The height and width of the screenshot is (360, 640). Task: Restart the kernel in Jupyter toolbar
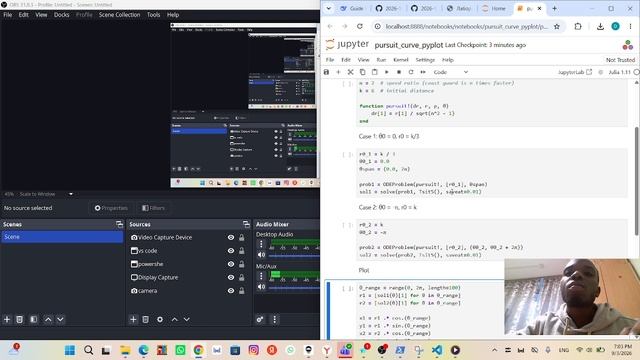(x=411, y=72)
